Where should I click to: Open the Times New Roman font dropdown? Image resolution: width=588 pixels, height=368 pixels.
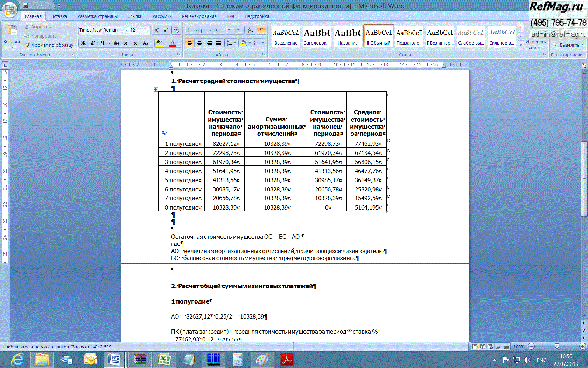126,30
